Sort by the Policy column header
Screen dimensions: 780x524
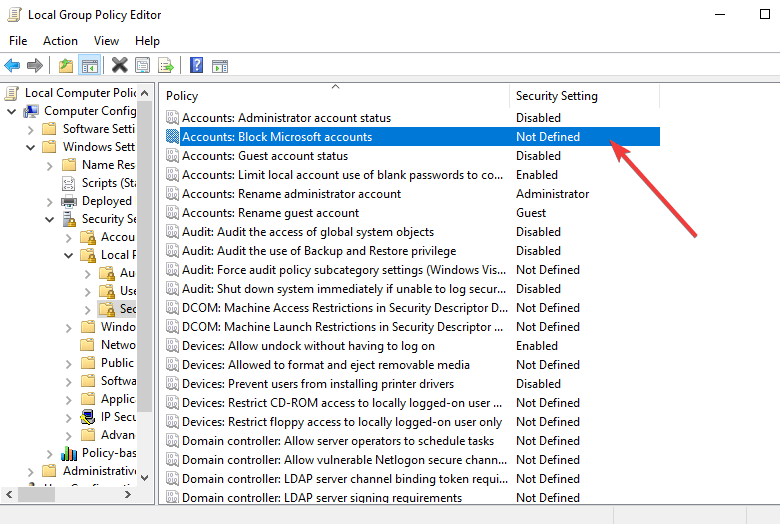pyautogui.click(x=335, y=96)
